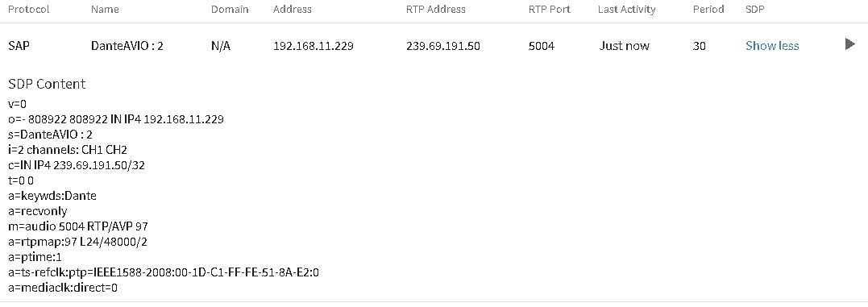This screenshot has height=307, width=868.
Task: Collapse SDP details with Show less link
Action: [x=772, y=46]
